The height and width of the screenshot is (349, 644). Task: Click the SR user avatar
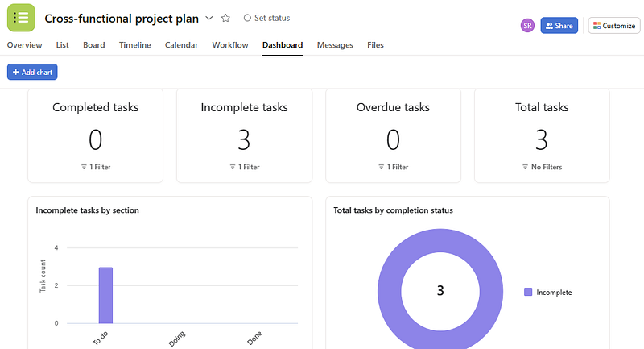coord(527,26)
